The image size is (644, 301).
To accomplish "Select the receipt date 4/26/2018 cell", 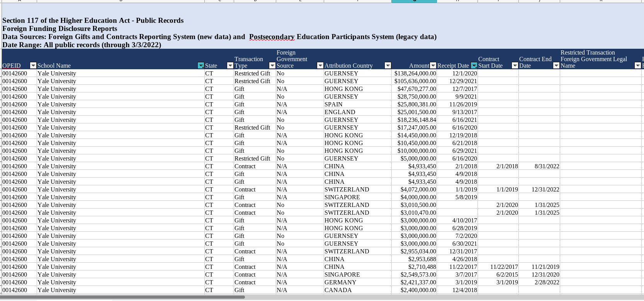I will pos(457,259).
